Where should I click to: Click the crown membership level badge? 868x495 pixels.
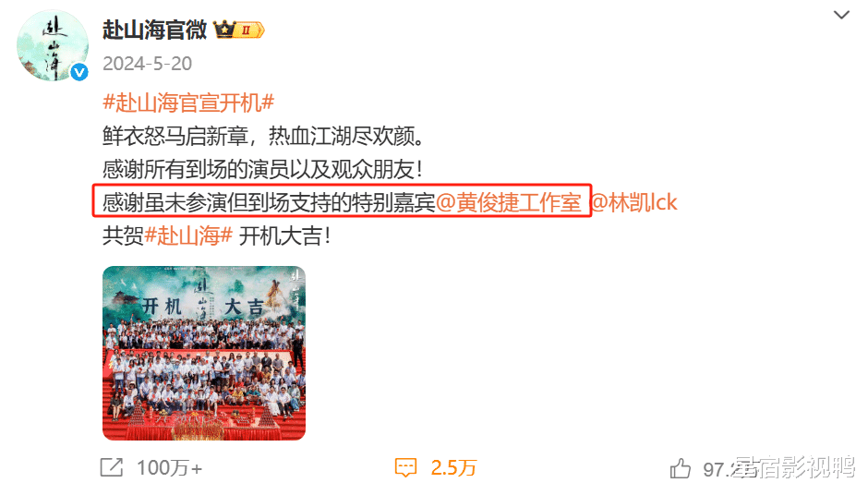click(239, 30)
